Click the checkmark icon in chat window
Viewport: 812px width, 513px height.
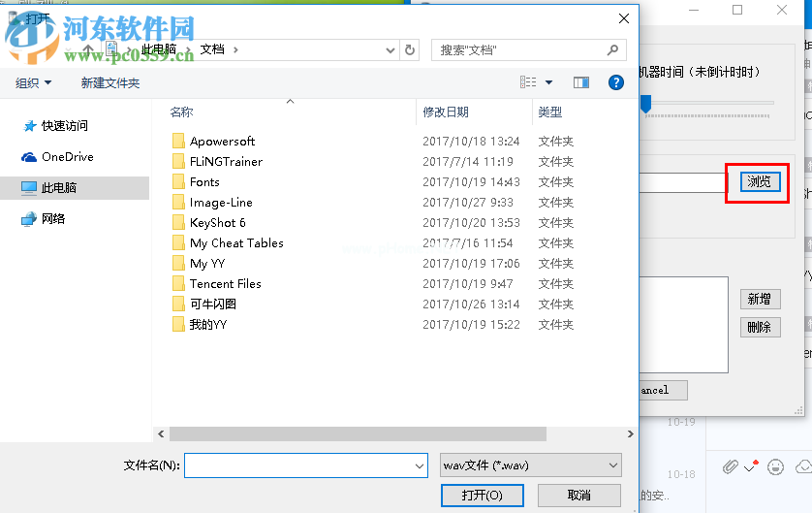751,466
